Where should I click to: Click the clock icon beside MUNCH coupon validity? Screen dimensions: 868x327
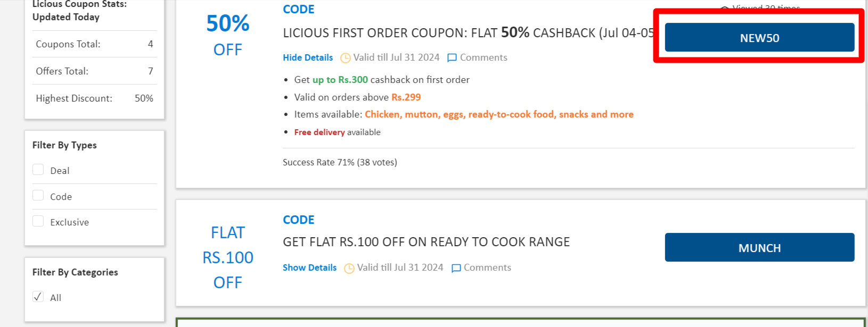pos(349,268)
